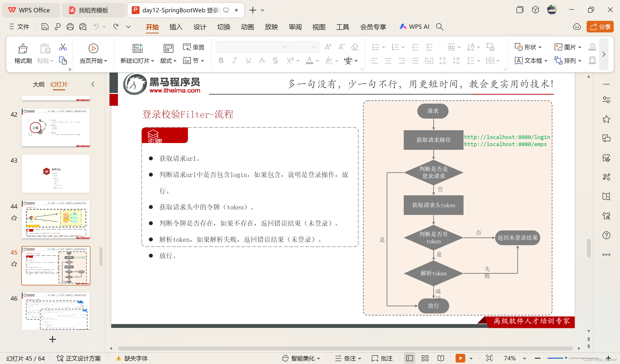Viewport: 620px width, 364px height.
Task: Click the print icon in quick toolbar
Action: coord(70,27)
